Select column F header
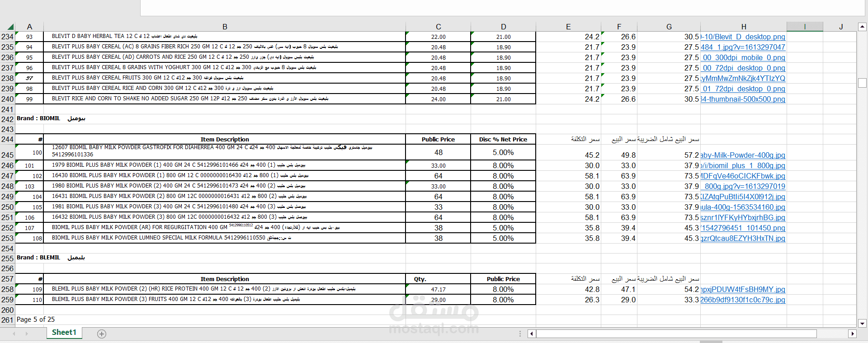The image size is (868, 343). (x=619, y=27)
